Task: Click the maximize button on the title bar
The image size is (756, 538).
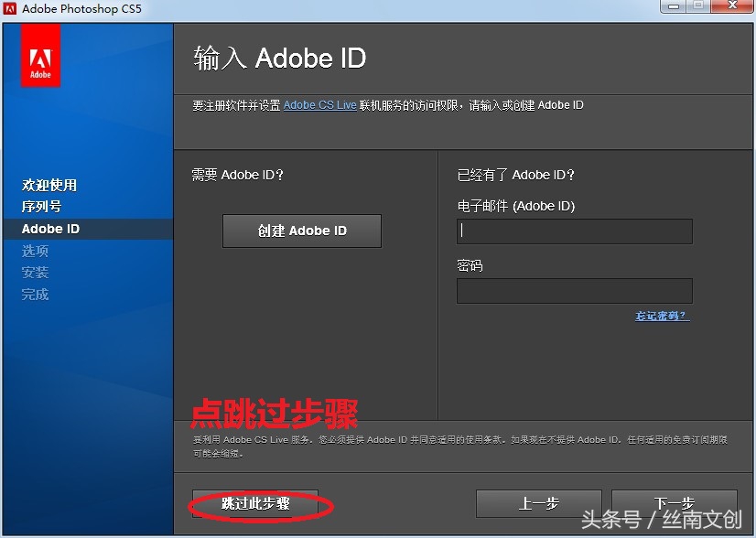Action: tap(697, 8)
